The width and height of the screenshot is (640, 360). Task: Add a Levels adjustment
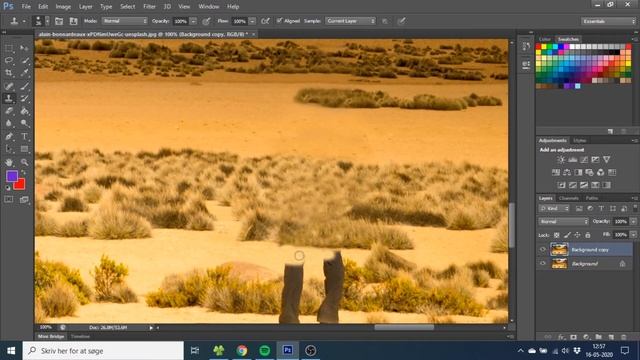(x=573, y=160)
